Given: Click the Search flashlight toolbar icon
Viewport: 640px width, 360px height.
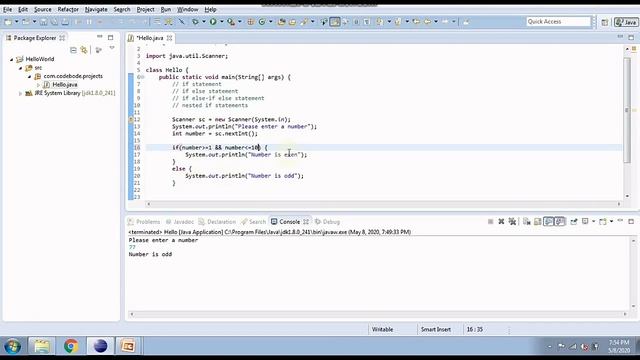Looking at the screenshot, I should click(304, 22).
